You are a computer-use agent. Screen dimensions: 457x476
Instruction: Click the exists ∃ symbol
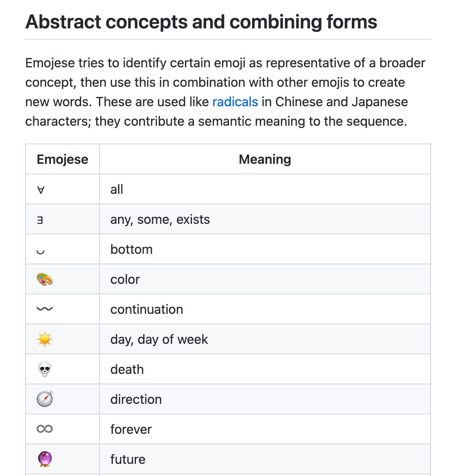40,220
